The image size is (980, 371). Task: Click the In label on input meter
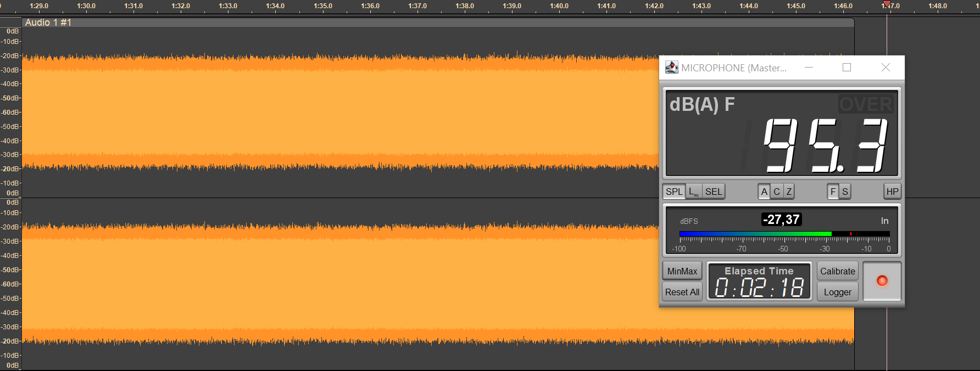coord(884,221)
